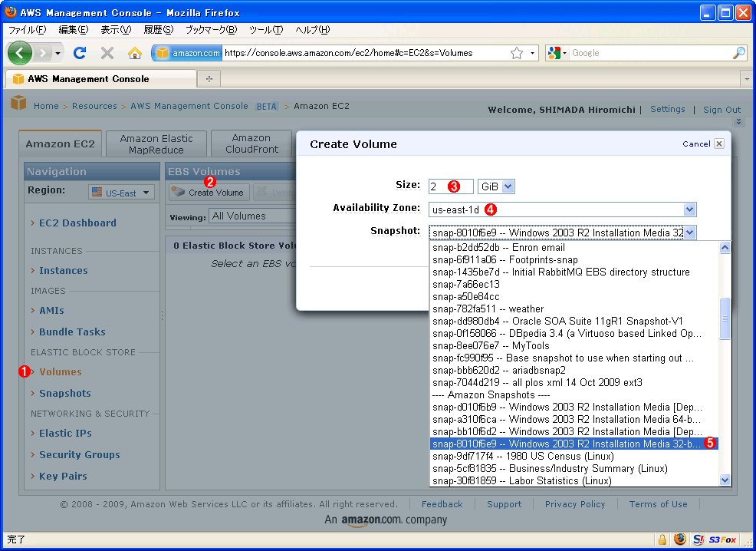Open Snapshots in the navigation panel

65,393
